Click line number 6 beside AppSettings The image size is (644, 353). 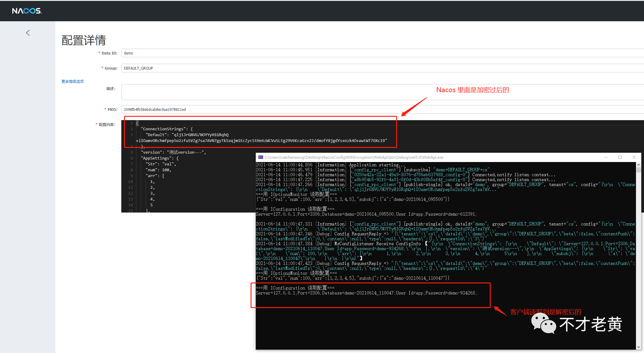[132, 158]
